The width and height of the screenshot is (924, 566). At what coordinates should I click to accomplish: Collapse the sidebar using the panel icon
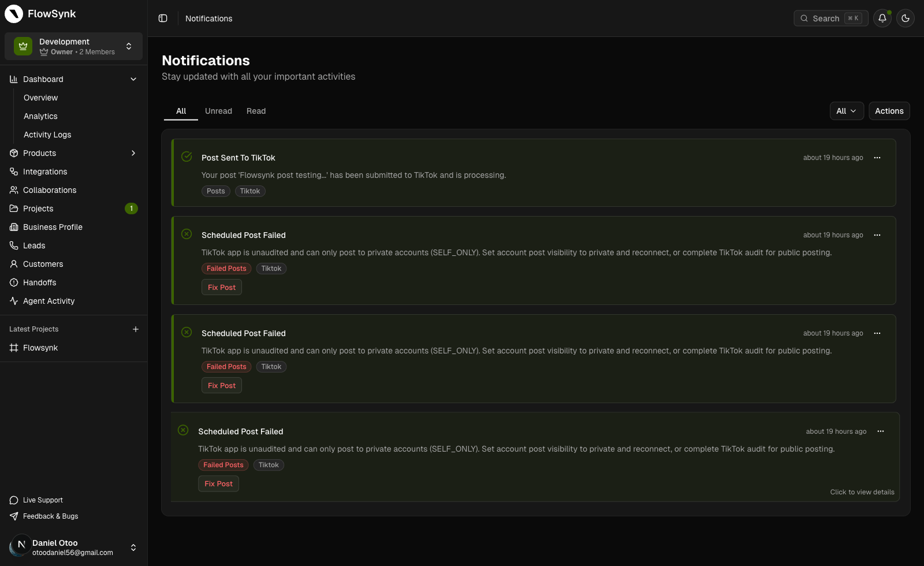point(163,18)
